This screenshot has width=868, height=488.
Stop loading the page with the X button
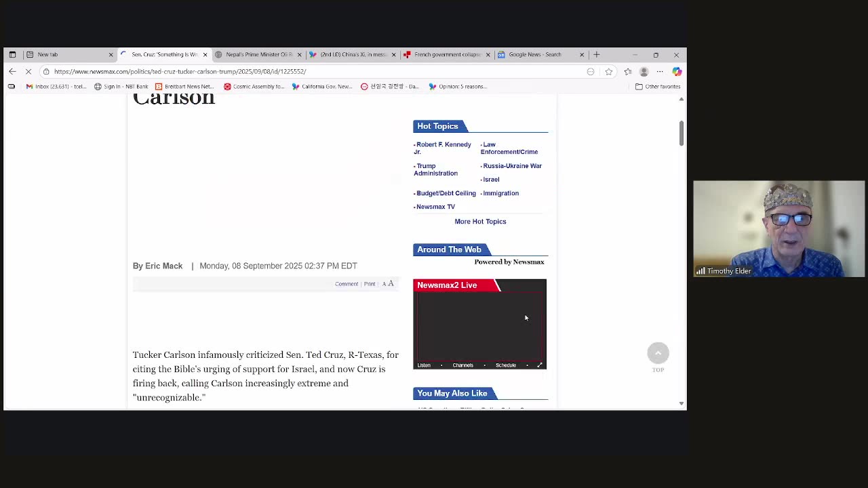click(x=28, y=71)
